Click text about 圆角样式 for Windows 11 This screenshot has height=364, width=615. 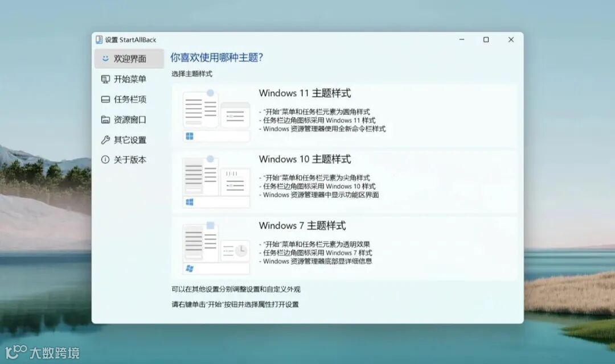click(314, 111)
